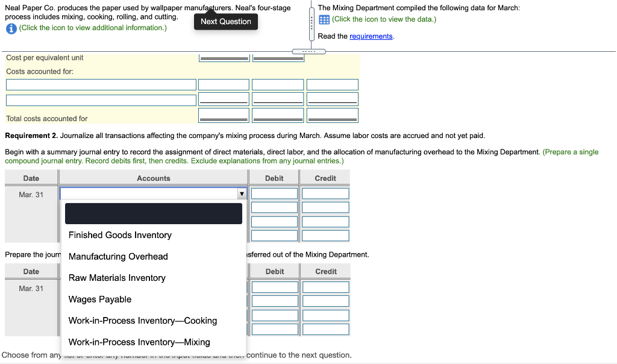Click the blue info icon for additional information
617x364 pixels.
(11, 28)
